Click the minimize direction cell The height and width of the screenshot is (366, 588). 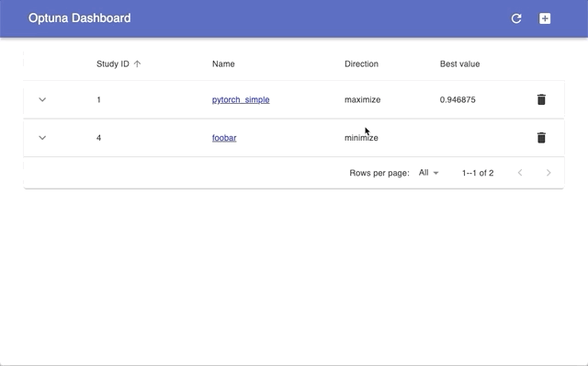[361, 138]
